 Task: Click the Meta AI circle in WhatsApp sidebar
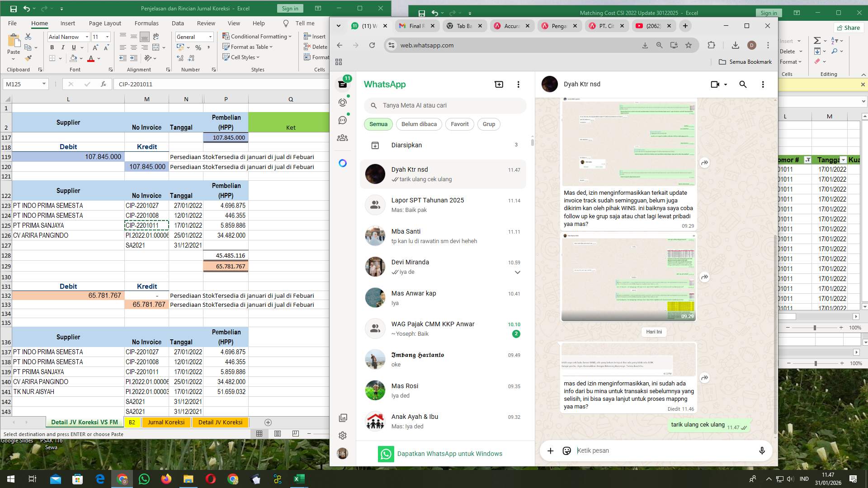342,163
